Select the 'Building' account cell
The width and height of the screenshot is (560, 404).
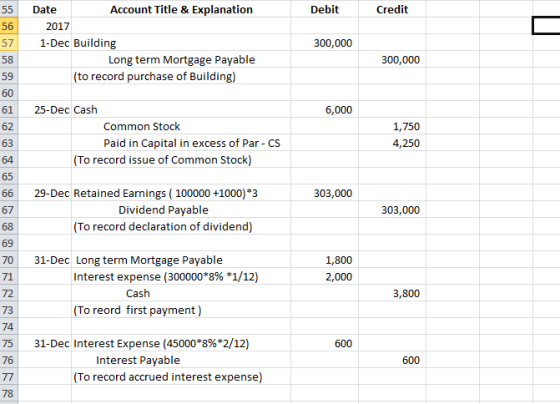(x=181, y=43)
